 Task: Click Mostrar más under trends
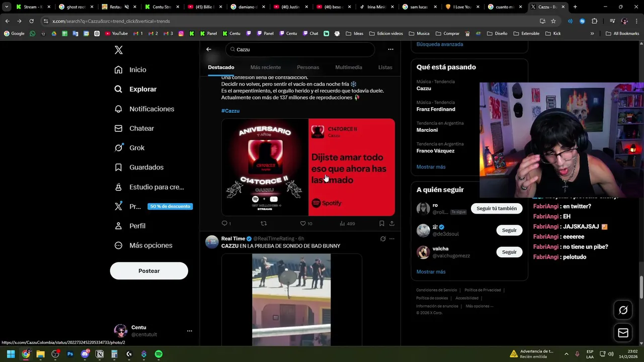[x=431, y=167]
